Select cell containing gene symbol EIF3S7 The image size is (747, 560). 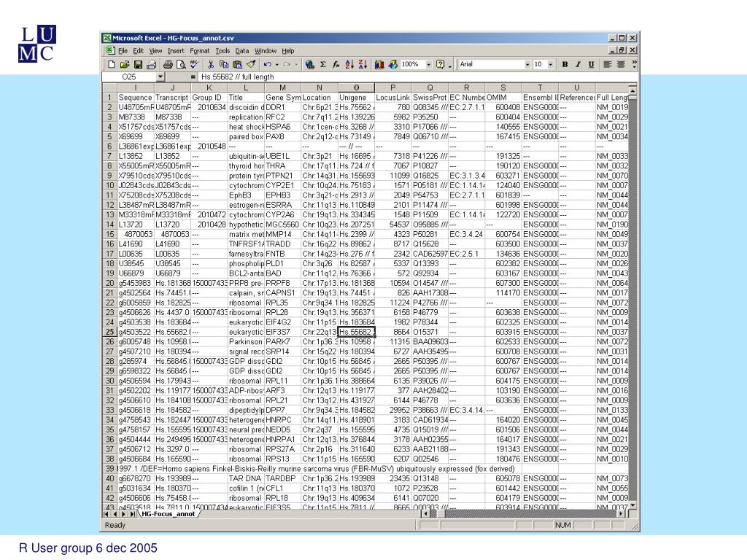[x=282, y=332]
